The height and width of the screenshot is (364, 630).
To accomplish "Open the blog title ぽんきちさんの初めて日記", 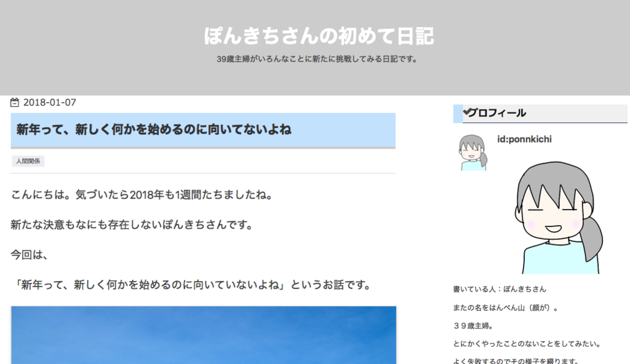I will pos(319,36).
